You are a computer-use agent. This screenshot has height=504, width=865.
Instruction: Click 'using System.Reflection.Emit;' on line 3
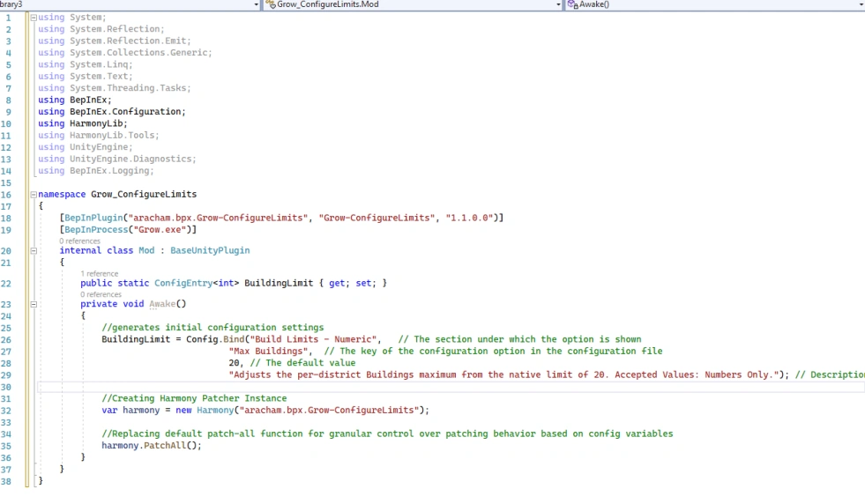tap(115, 41)
